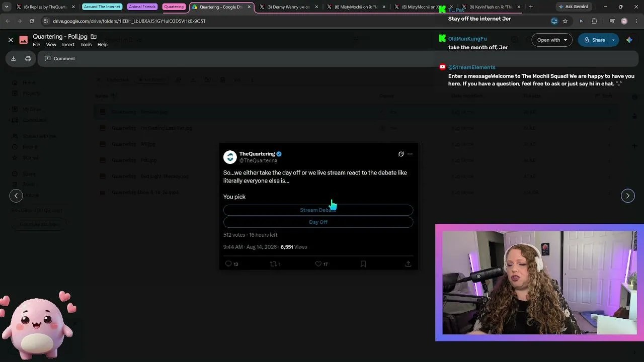Screen dimensions: 644x362
Task: Close the Dermy Wermy tab
Action: (x=315, y=7)
